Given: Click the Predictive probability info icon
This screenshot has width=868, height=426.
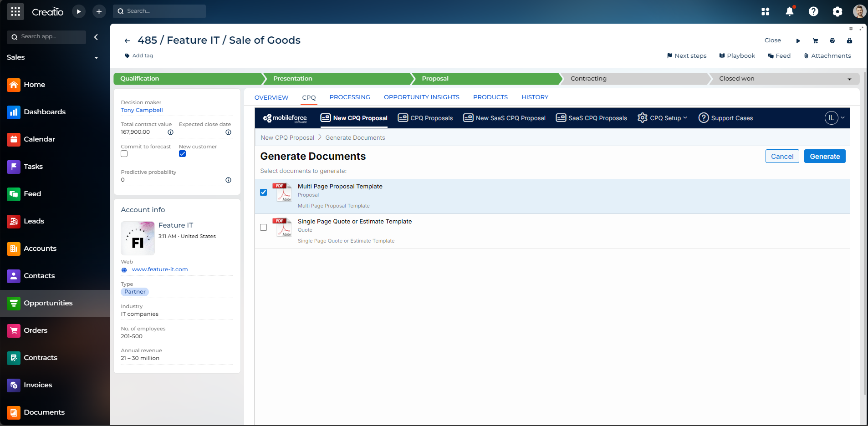Looking at the screenshot, I should [x=229, y=180].
